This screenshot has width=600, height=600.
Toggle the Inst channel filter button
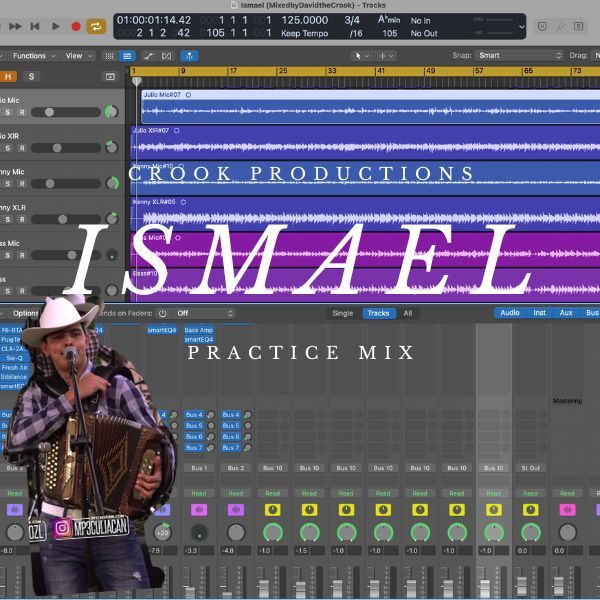[x=540, y=313]
